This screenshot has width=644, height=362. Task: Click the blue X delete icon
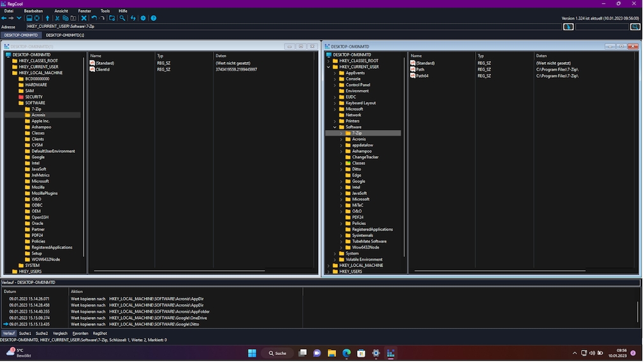(84, 18)
